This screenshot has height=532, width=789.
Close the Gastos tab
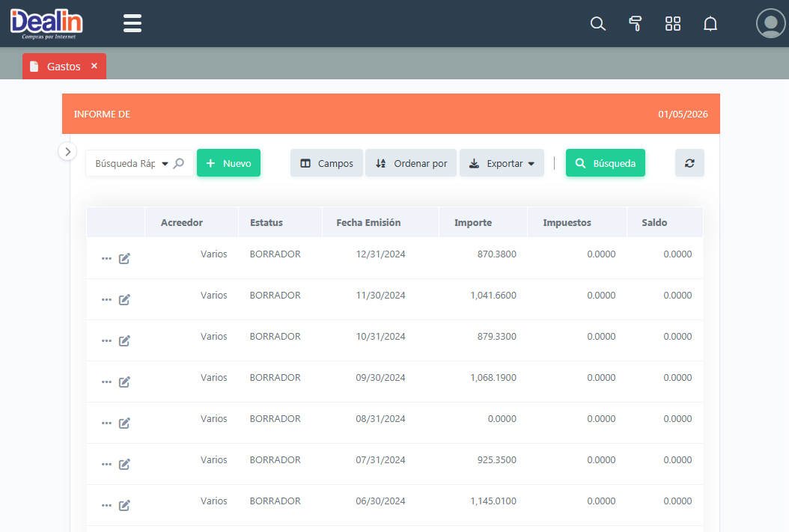(x=94, y=66)
